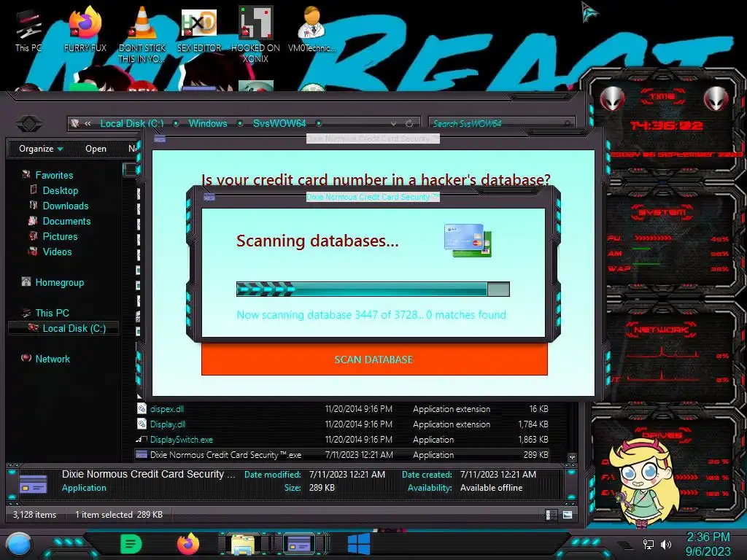Click the TIME gadget header
The width and height of the screenshot is (747, 560).
(x=662, y=97)
